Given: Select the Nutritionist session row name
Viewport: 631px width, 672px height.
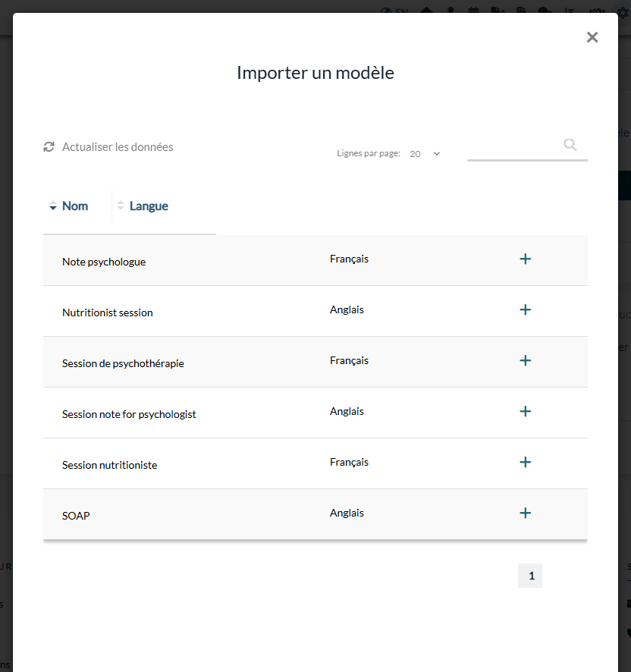Looking at the screenshot, I should [107, 312].
